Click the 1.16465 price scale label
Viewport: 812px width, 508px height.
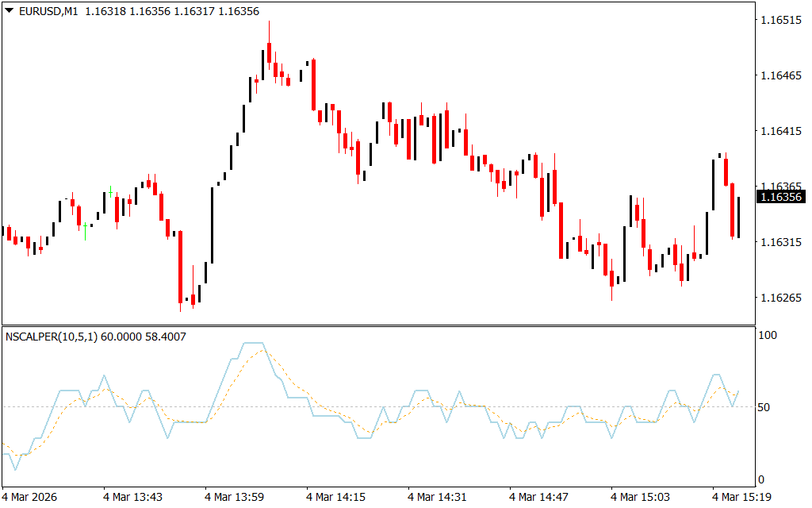781,75
